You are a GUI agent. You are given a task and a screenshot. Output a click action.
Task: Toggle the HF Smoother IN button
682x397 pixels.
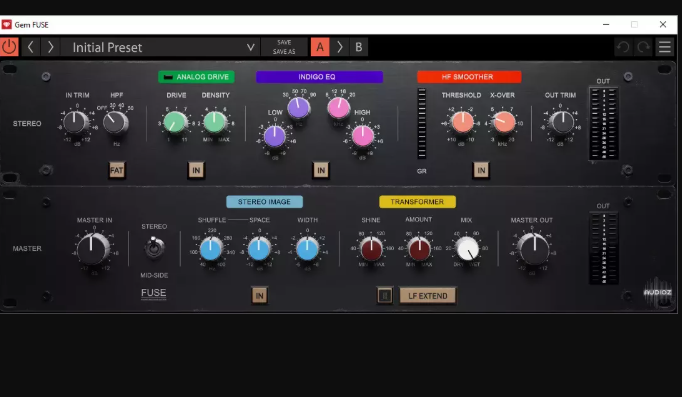tap(481, 170)
